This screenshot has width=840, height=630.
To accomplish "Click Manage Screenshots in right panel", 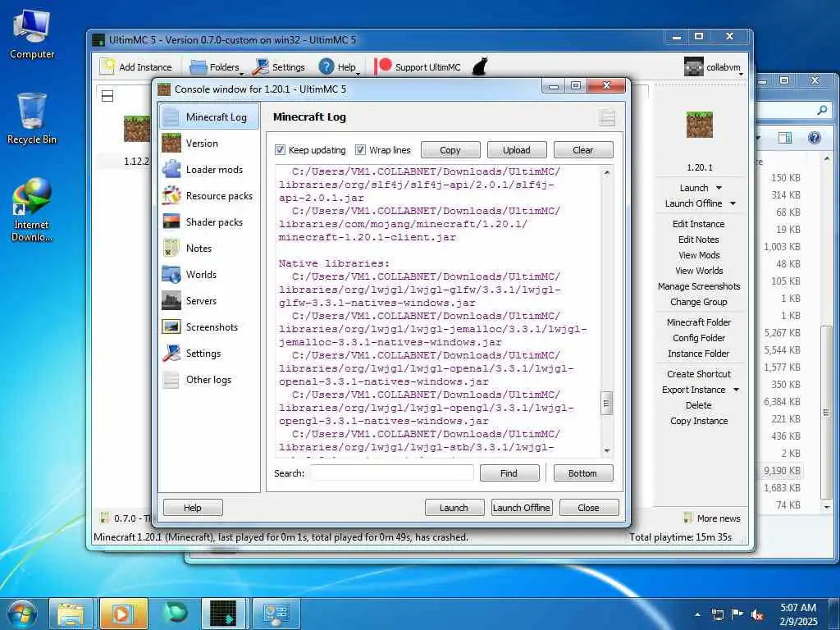I will (x=699, y=286).
